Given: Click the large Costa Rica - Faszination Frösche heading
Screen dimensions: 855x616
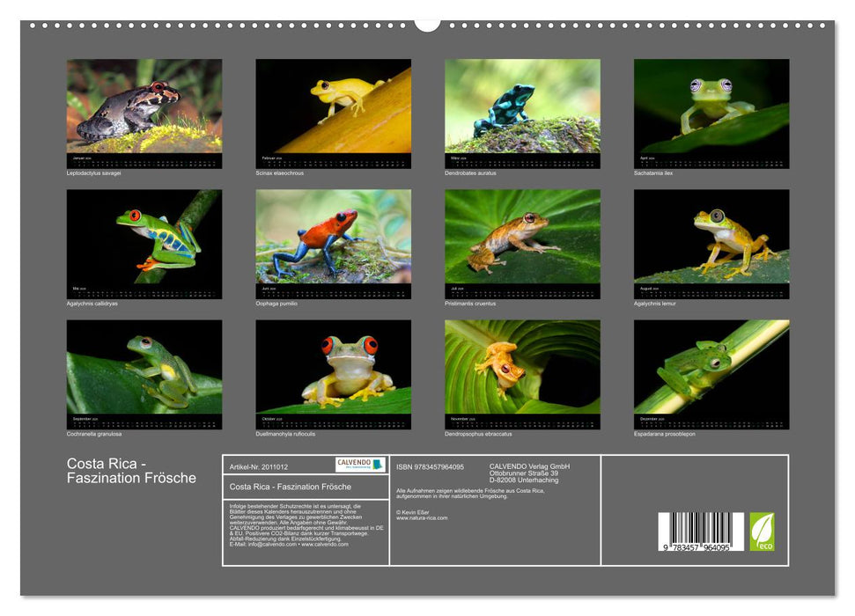Looking at the screenshot, I should [x=131, y=471].
